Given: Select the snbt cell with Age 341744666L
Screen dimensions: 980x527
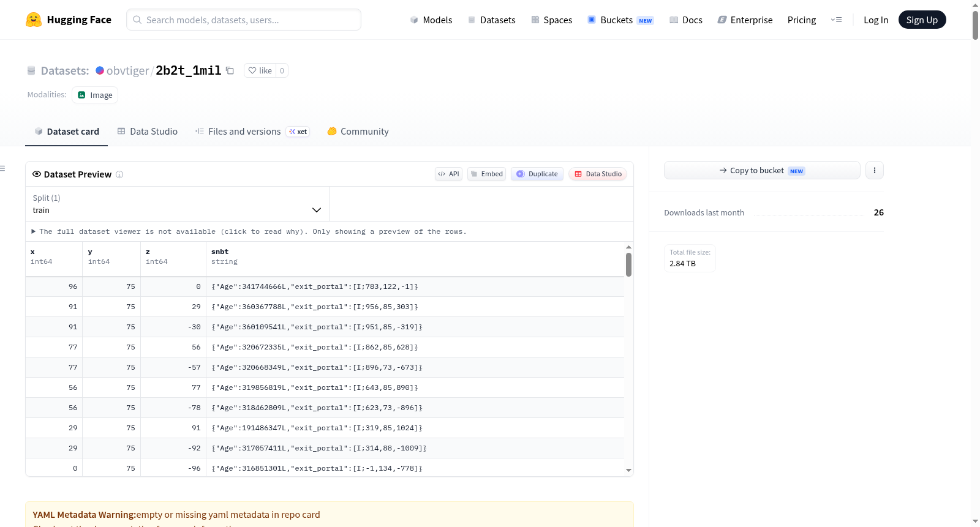Looking at the screenshot, I should pos(415,286).
